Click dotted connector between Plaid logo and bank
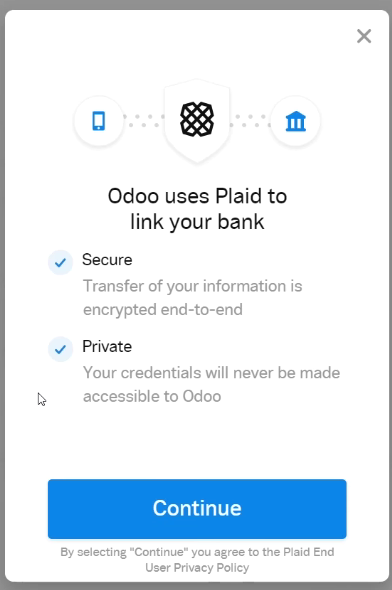The height and width of the screenshot is (590, 392). click(x=251, y=120)
